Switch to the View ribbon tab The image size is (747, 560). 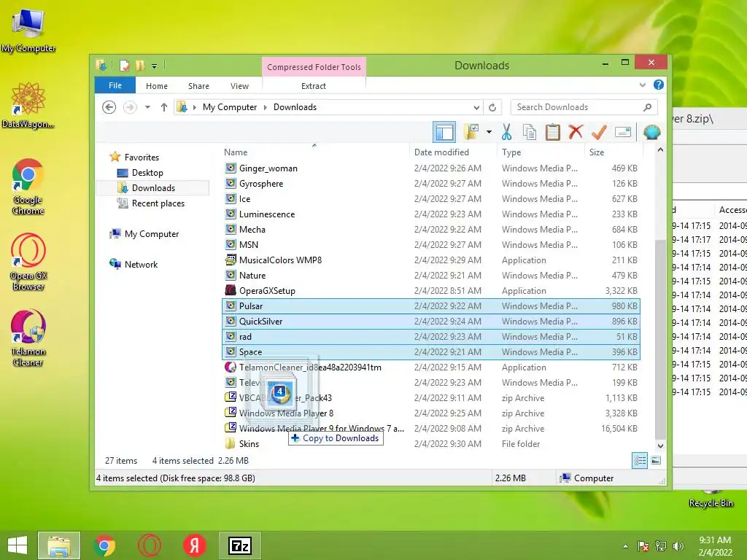point(239,86)
